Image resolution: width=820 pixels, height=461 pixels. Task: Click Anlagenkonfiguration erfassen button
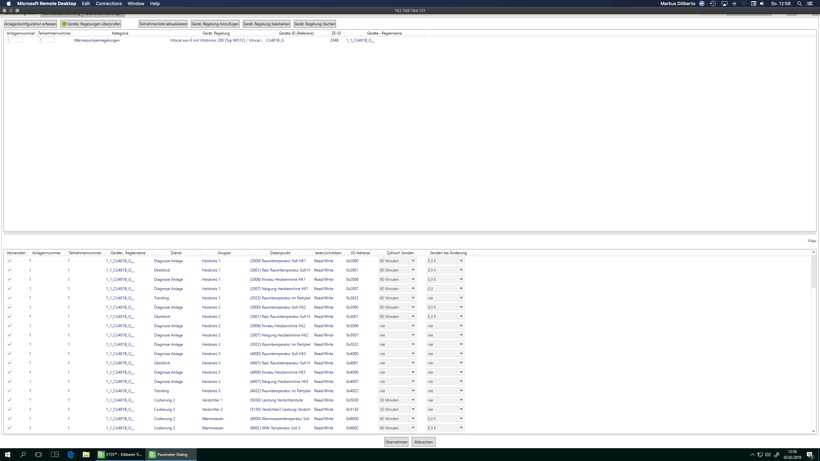point(30,24)
